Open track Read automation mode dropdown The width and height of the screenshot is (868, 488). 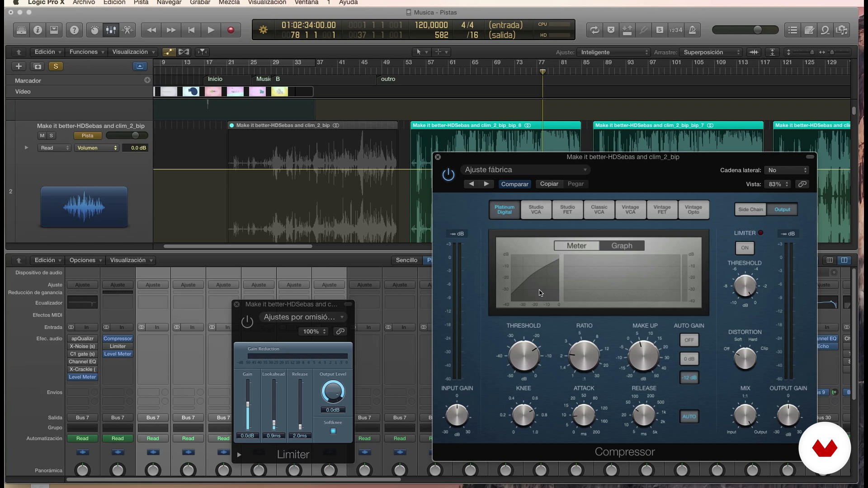(54, 148)
